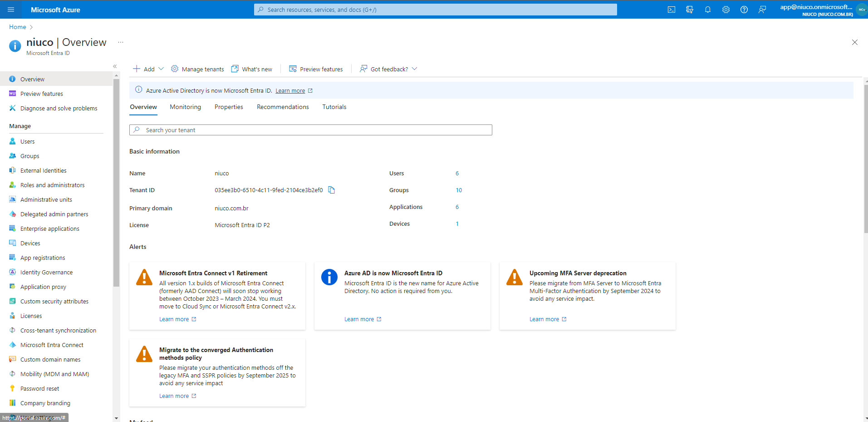Click the Users count 6
This screenshot has width=868, height=422.
point(457,174)
